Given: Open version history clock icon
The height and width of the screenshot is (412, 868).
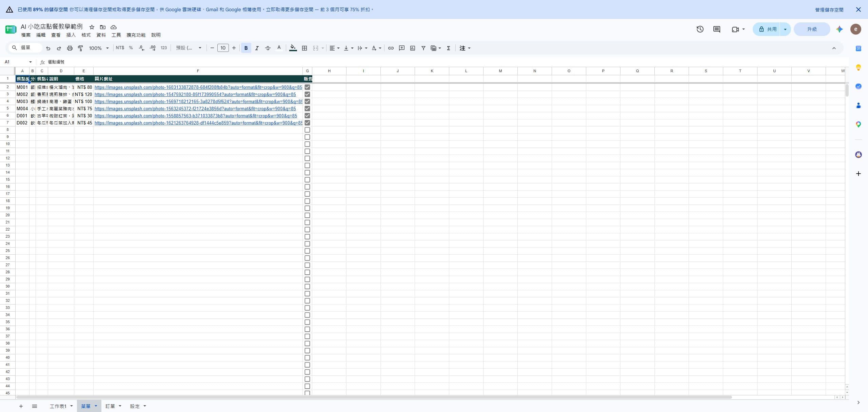Looking at the screenshot, I should pyautogui.click(x=700, y=29).
